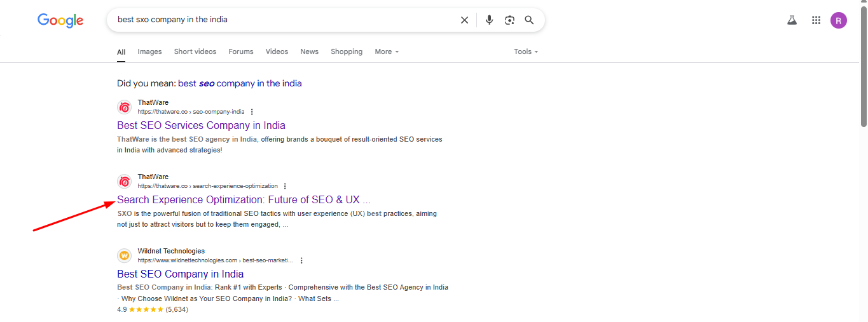The width and height of the screenshot is (868, 322).
Task: Open the account avatar labeled R
Action: pyautogui.click(x=839, y=20)
